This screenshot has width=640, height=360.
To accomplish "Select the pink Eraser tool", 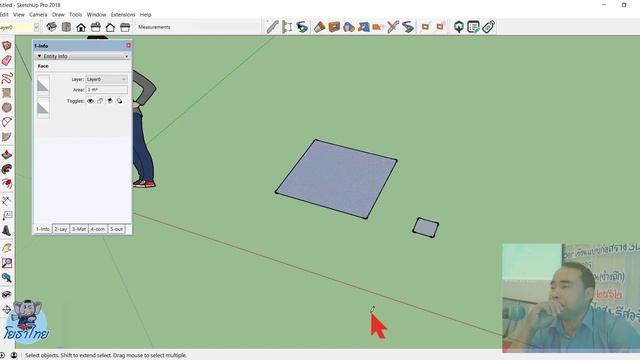I will click(7, 61).
